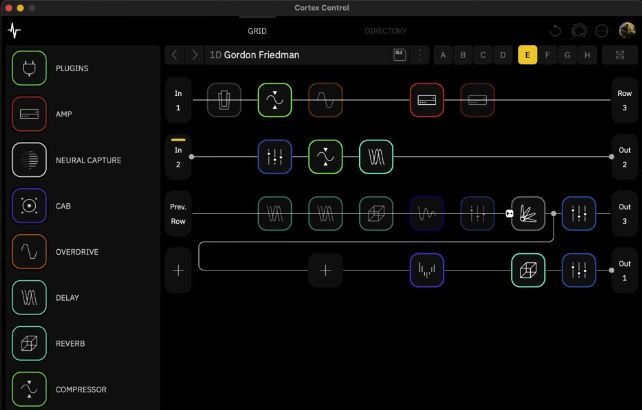
Task: Switch to scene D
Action: 503,55
